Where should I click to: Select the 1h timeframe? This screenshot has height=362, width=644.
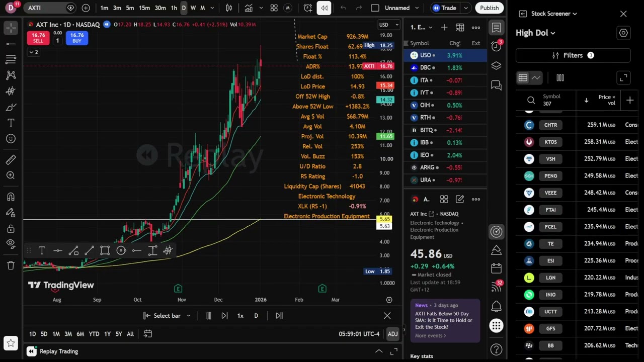click(x=174, y=8)
